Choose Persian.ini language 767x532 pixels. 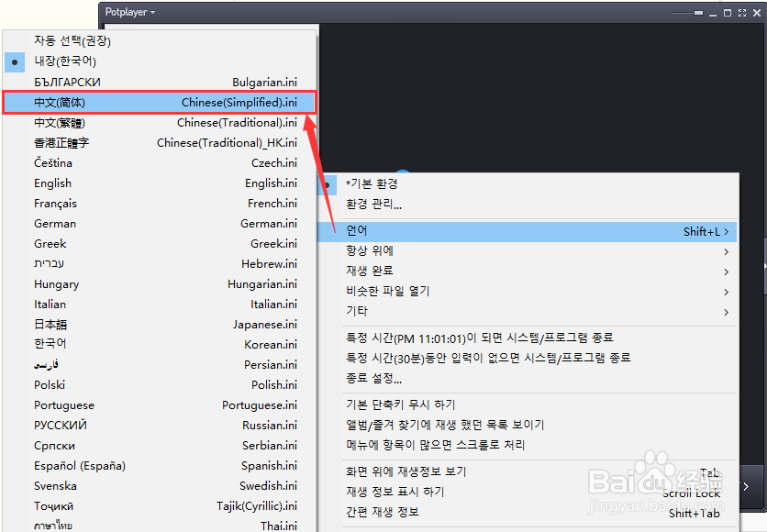[x=160, y=365]
